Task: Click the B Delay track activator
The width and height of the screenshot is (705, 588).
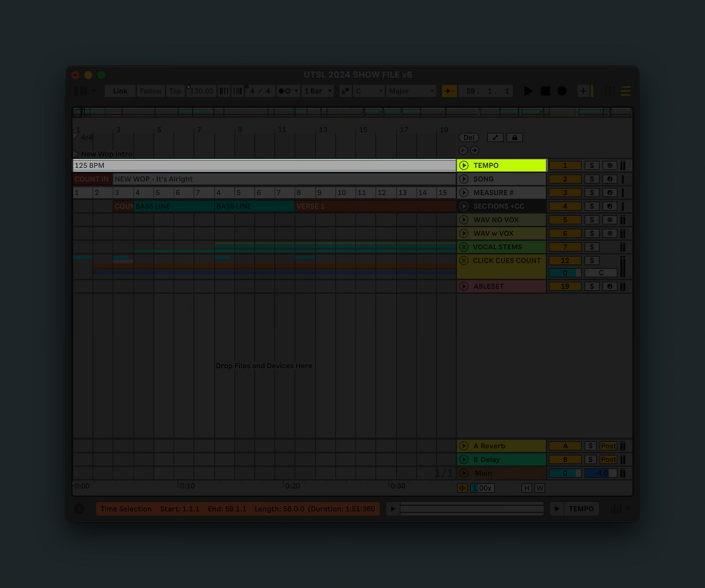Action: [565, 460]
